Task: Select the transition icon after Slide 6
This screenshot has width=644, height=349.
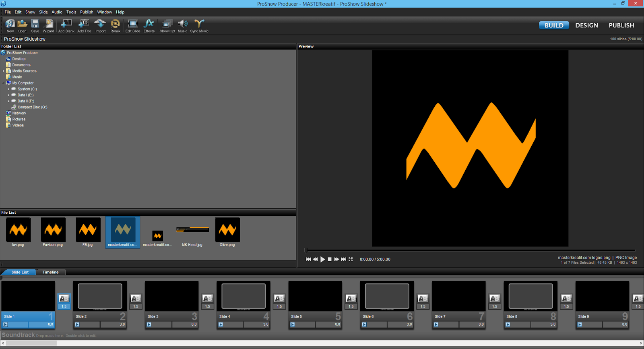Action: (x=423, y=298)
